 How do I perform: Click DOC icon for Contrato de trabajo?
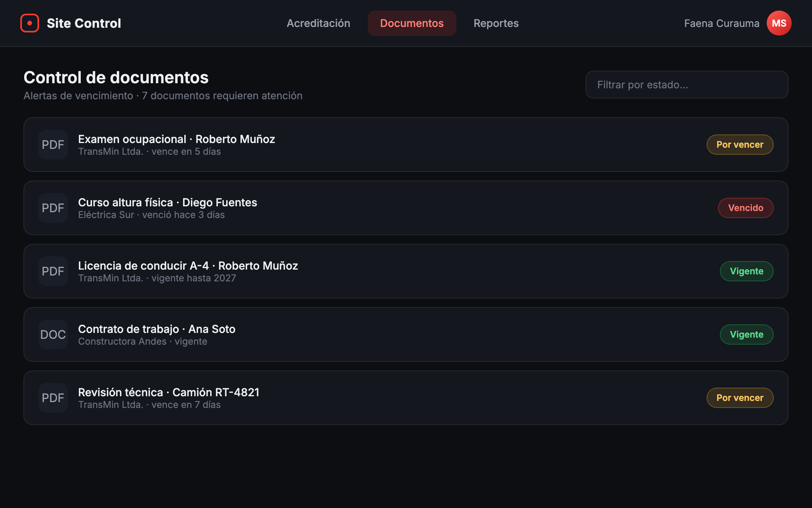tap(53, 334)
